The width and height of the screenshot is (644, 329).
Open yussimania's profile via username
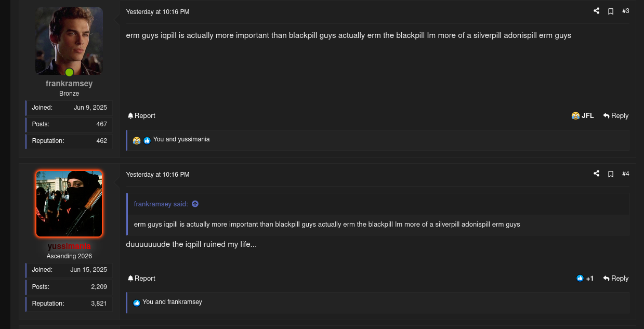[69, 246]
